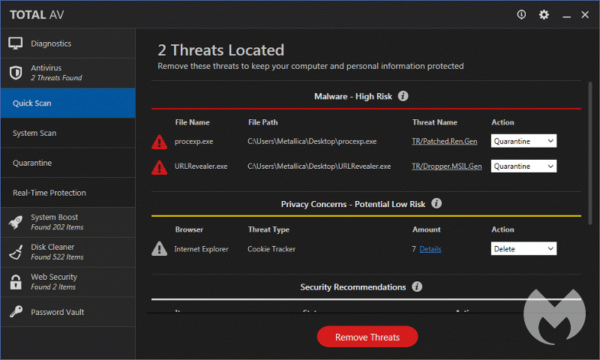Open the Quarantine section
This screenshot has width=600, height=360.
tap(68, 163)
